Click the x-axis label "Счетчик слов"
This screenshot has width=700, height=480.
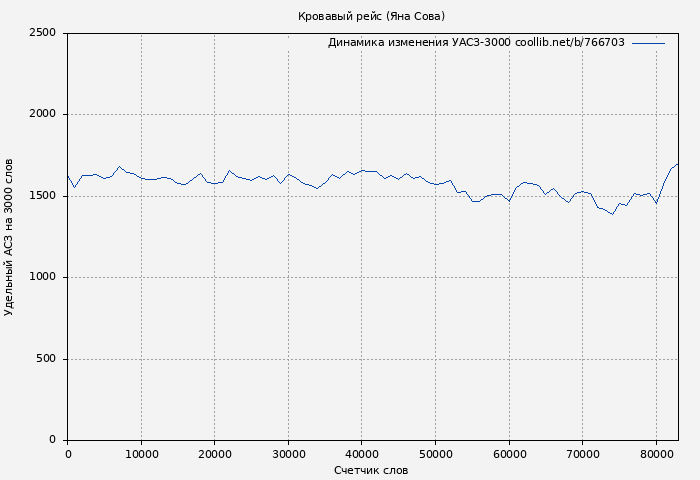pyautogui.click(x=371, y=470)
